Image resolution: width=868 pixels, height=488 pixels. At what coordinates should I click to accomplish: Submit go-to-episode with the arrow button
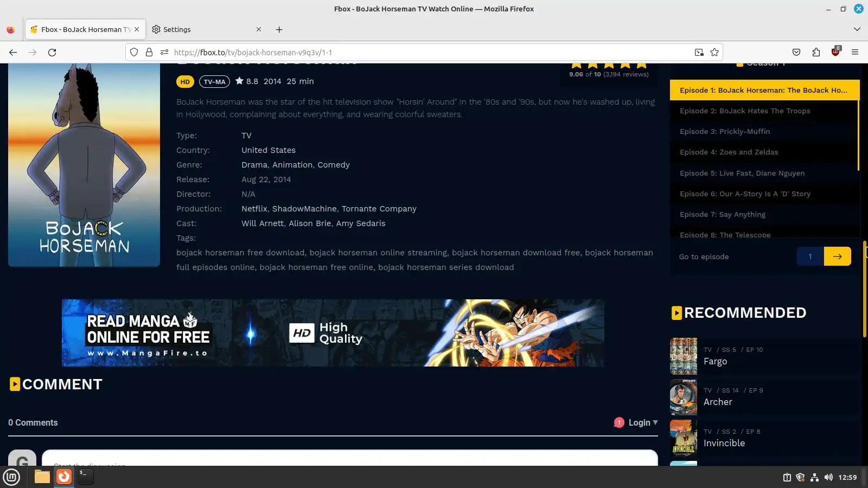838,256
